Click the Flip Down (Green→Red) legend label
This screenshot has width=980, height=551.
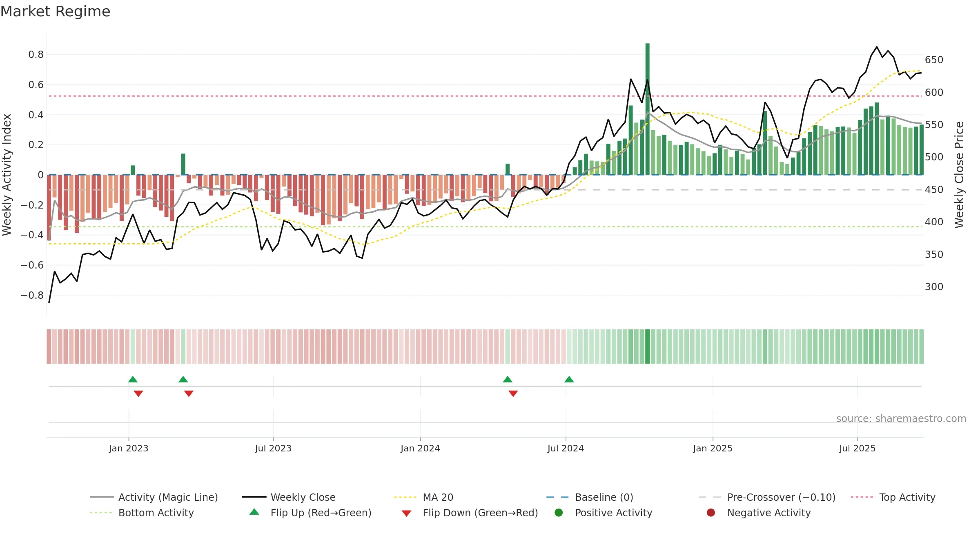click(x=480, y=513)
